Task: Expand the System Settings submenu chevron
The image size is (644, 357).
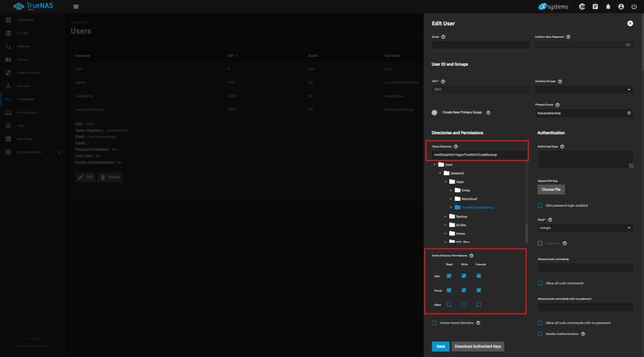Action: pyautogui.click(x=59, y=152)
